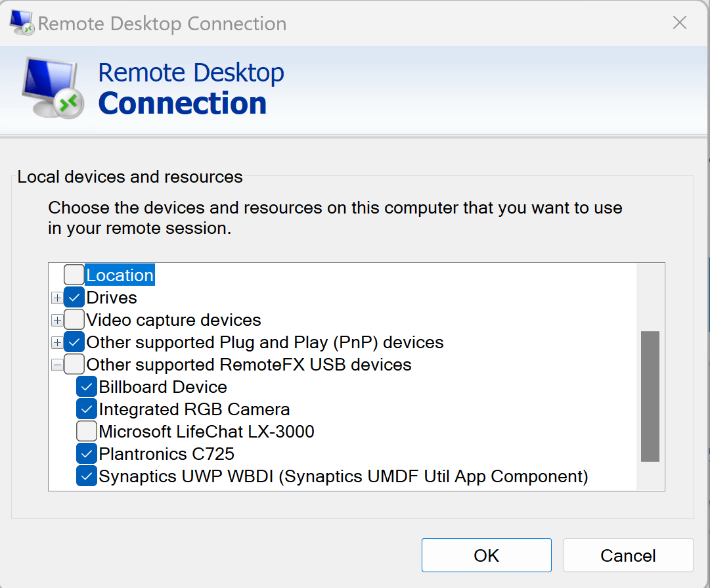Disable the Integrated RGB Camera checkbox
Screen dimensions: 710x588
87,409
